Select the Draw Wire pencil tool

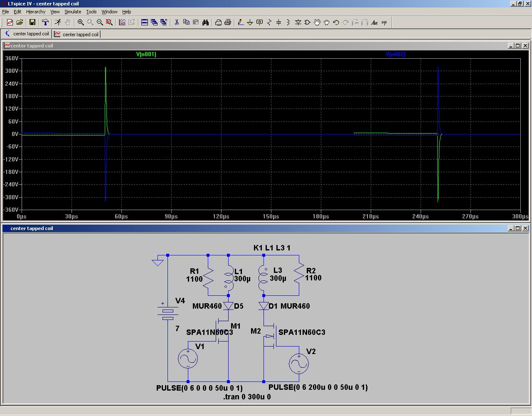(x=240, y=22)
